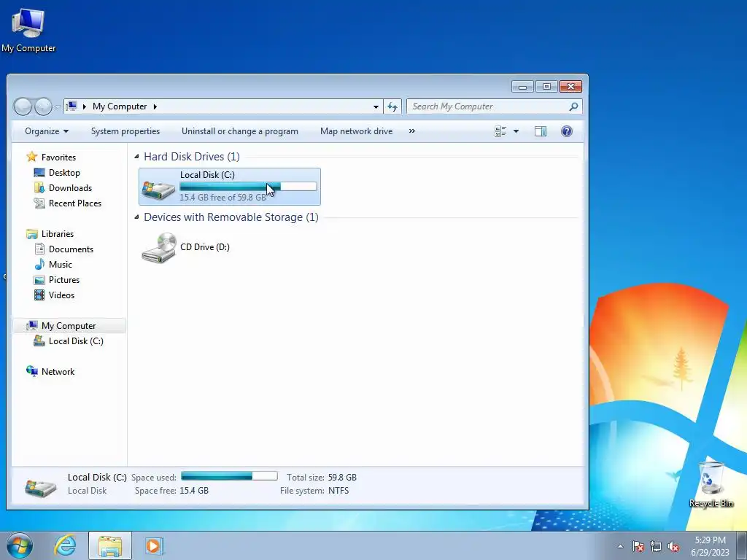Click the muted volume tray icon
The height and width of the screenshot is (560, 747).
tap(673, 546)
